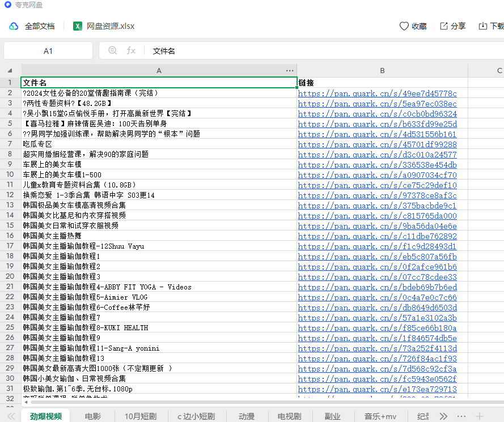Open the sheet list three-dots menu
The width and height of the screenshot is (504, 422).
(461, 416)
